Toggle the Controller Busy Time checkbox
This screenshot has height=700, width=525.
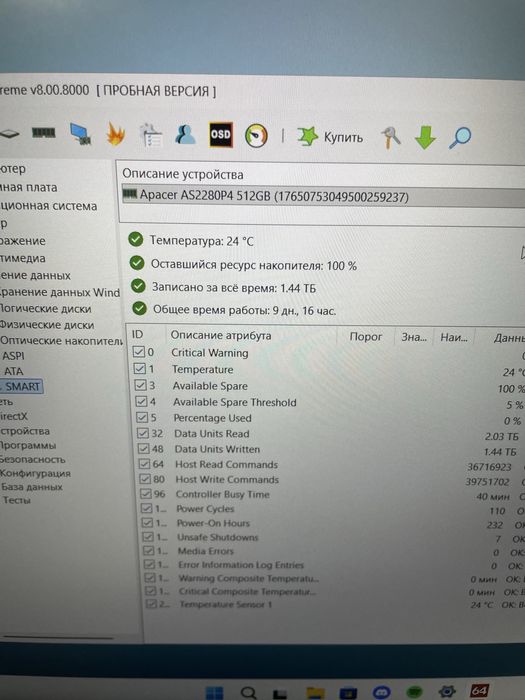tap(146, 493)
